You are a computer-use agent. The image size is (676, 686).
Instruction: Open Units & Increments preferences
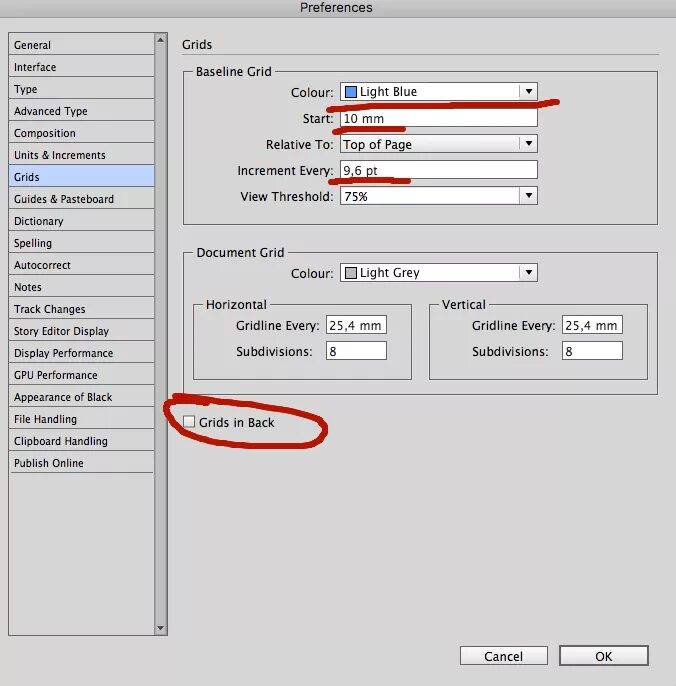[x=81, y=154]
